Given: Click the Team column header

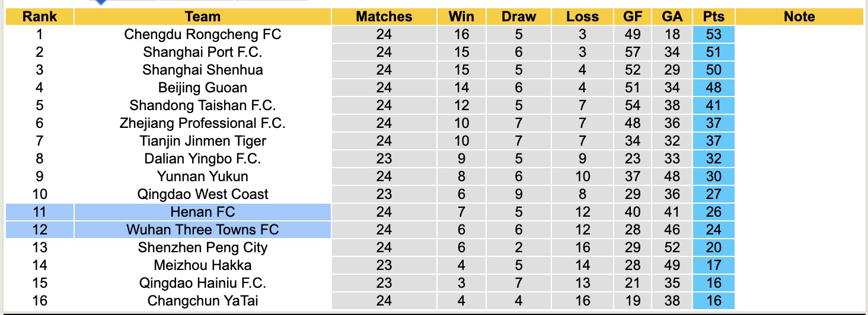Looking at the screenshot, I should click(202, 17).
